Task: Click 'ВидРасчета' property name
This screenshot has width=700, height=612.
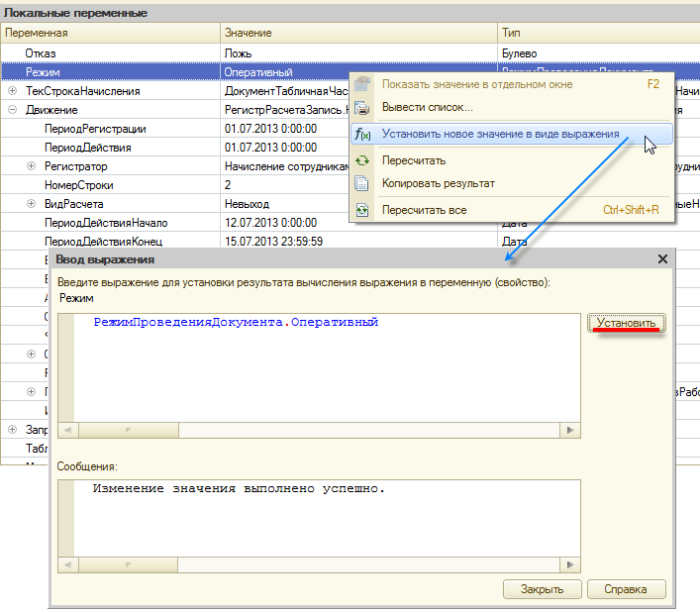Action: (73, 204)
